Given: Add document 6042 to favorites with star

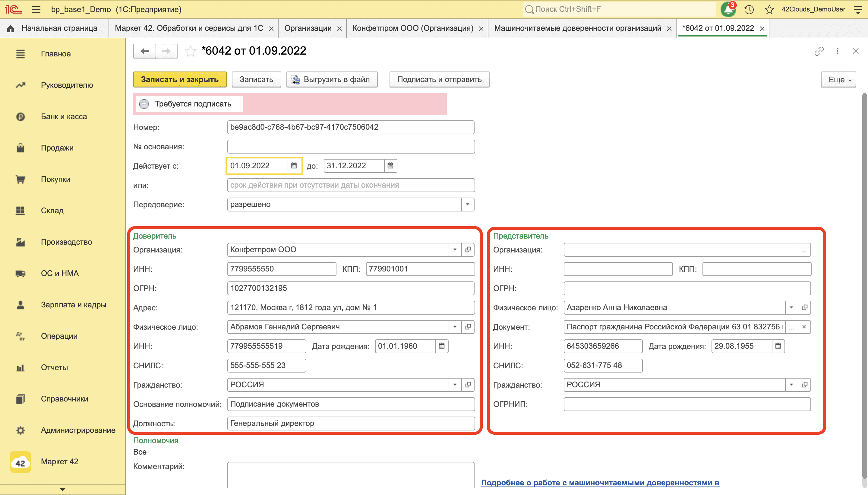Looking at the screenshot, I should click(x=190, y=51).
